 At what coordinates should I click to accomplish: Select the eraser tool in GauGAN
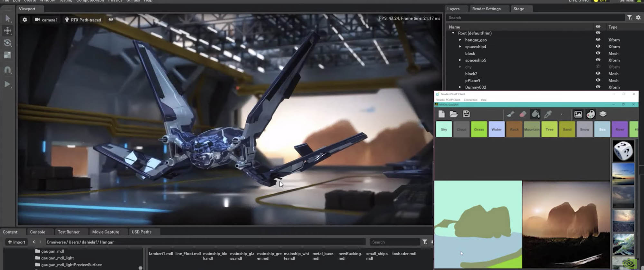pos(523,114)
